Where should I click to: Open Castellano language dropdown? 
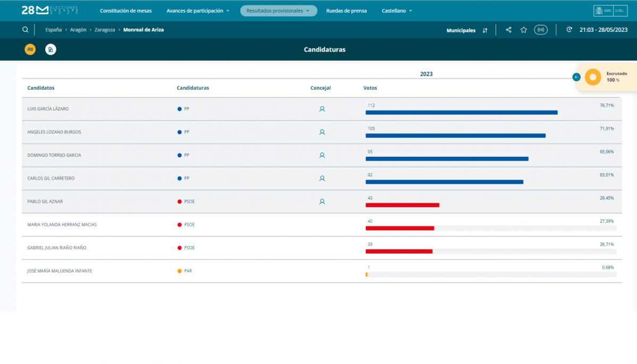coord(397,11)
